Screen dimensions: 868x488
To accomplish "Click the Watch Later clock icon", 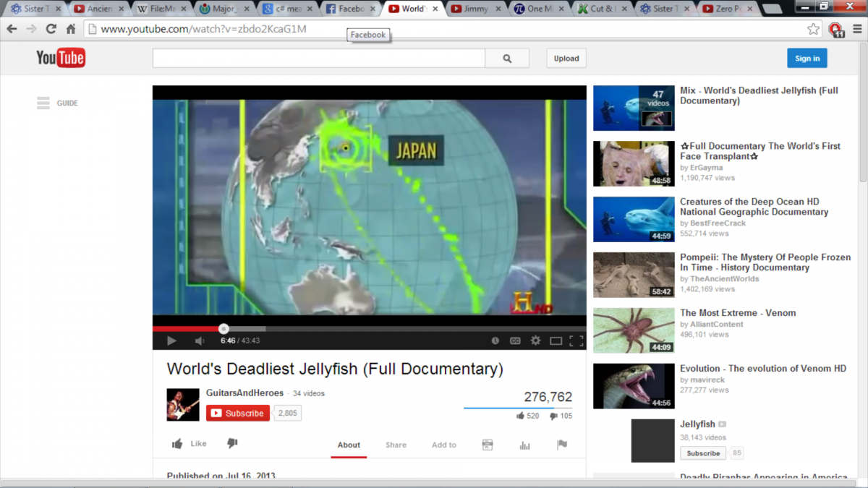I will pyautogui.click(x=495, y=341).
